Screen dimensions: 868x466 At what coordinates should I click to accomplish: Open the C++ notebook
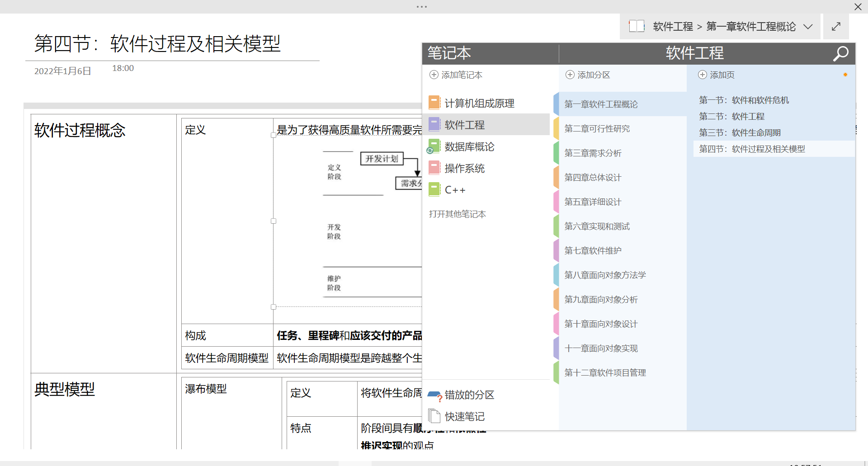pos(455,189)
